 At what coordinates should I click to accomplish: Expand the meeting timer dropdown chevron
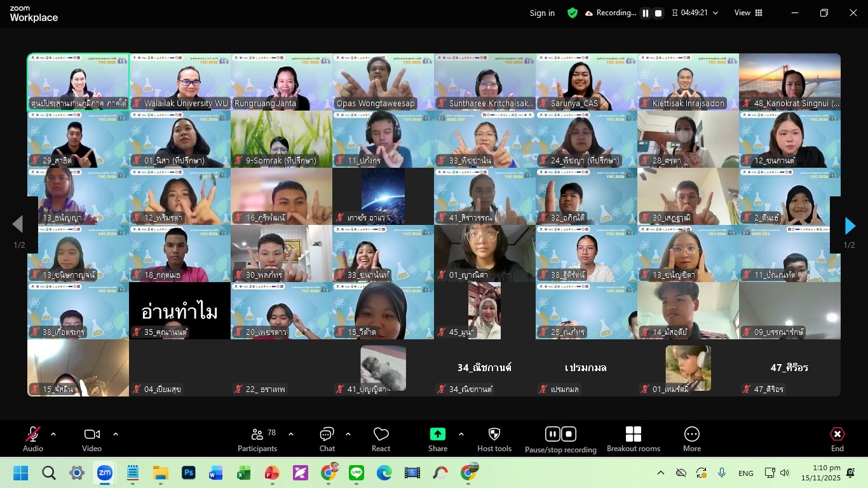715,13
